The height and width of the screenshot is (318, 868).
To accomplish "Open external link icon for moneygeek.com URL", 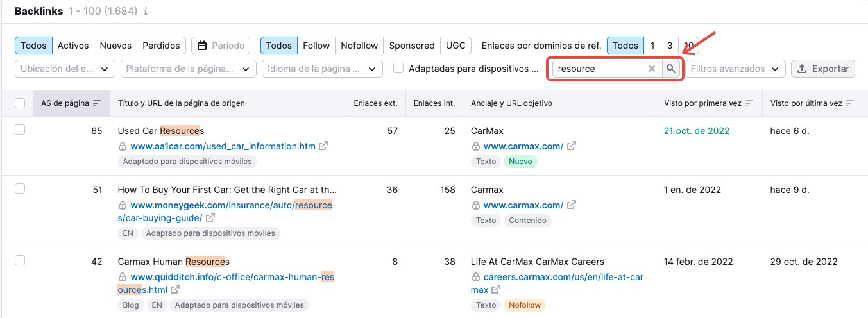I will [210, 218].
